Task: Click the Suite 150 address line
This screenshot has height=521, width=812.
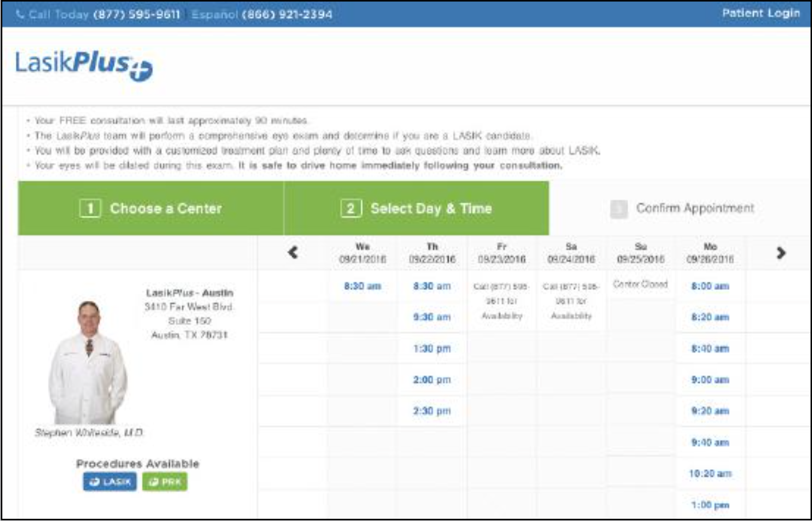Action: (x=189, y=321)
